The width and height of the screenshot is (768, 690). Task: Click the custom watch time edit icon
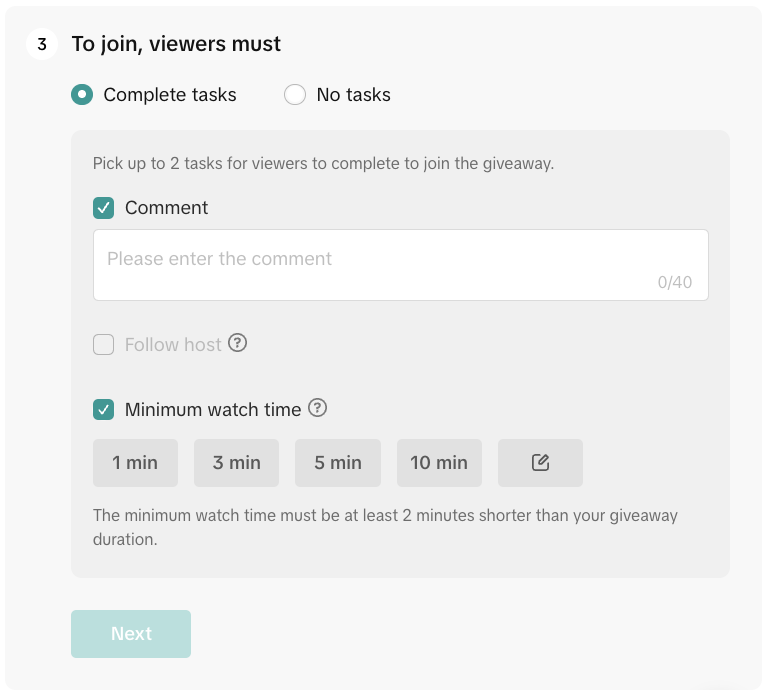(540, 463)
